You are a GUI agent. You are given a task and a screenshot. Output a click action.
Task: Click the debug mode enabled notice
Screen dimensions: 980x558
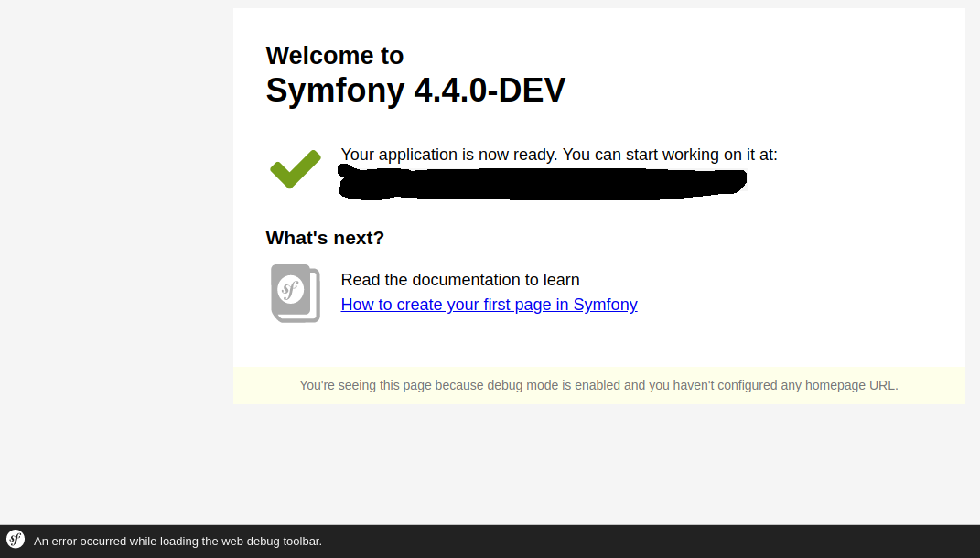598,385
